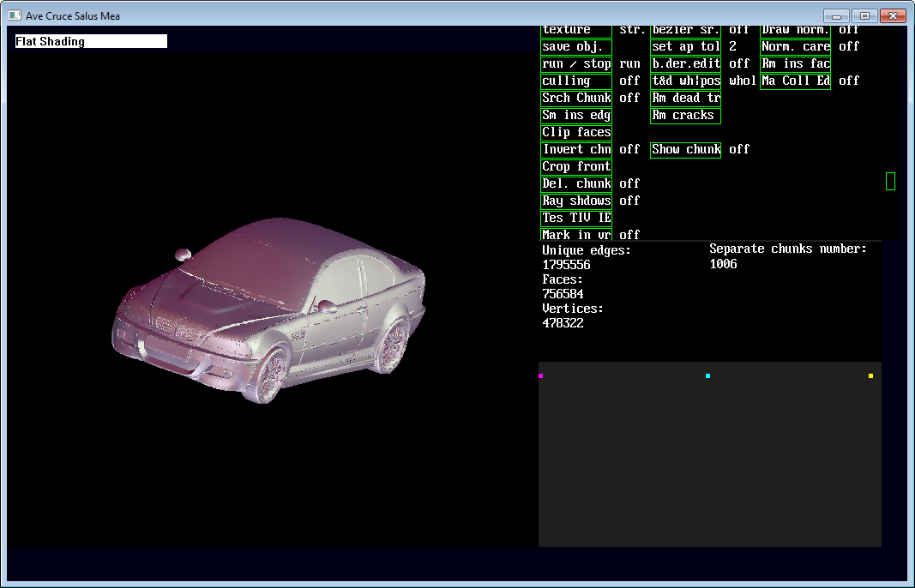Screen dimensions: 915x588
Task: Click the scrollbar handle in the options panel
Action: click(890, 181)
